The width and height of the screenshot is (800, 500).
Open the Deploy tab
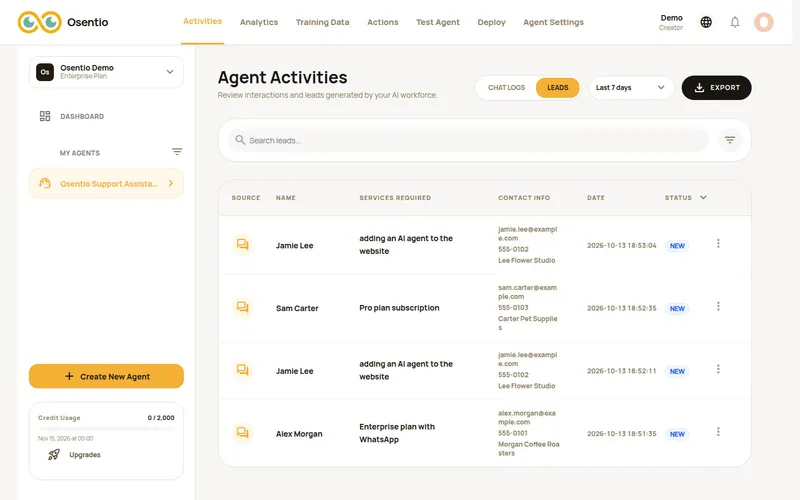click(x=491, y=22)
